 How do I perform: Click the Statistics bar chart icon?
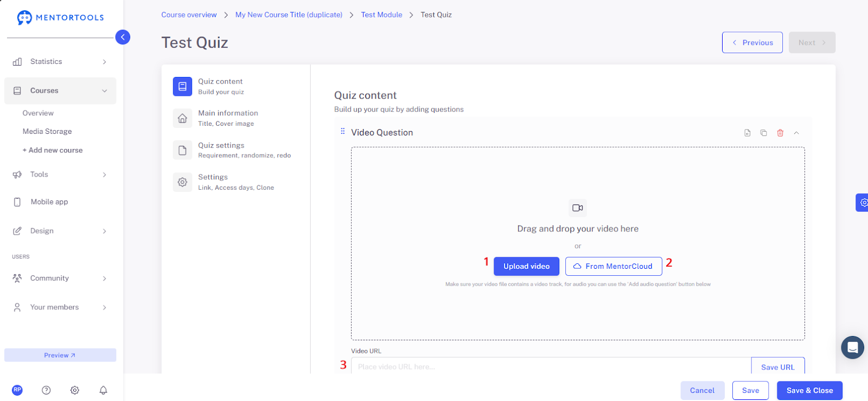tap(17, 62)
